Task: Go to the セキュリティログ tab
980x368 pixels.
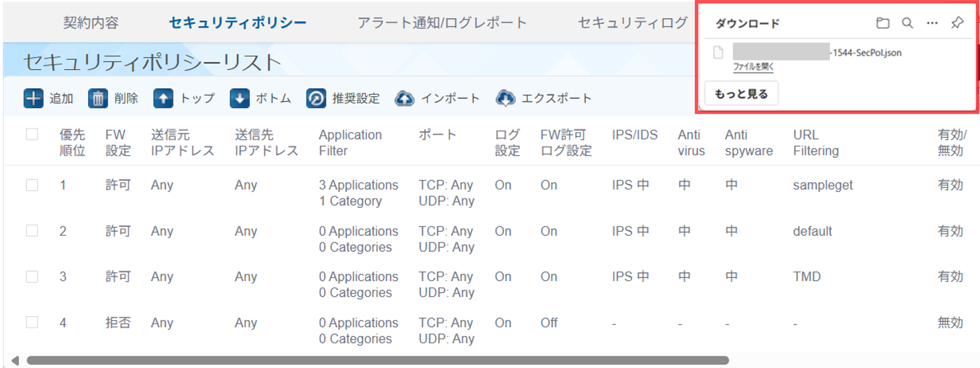Action: (633, 23)
